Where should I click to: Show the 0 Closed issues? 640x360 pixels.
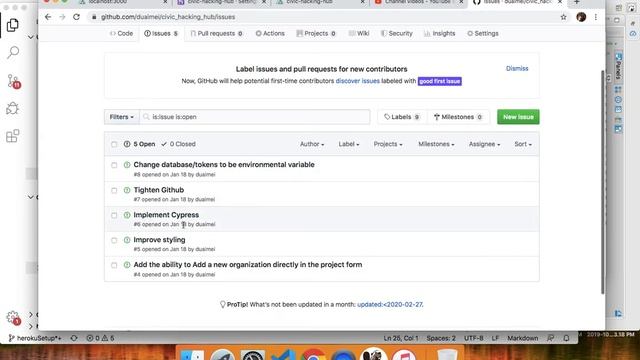point(178,144)
